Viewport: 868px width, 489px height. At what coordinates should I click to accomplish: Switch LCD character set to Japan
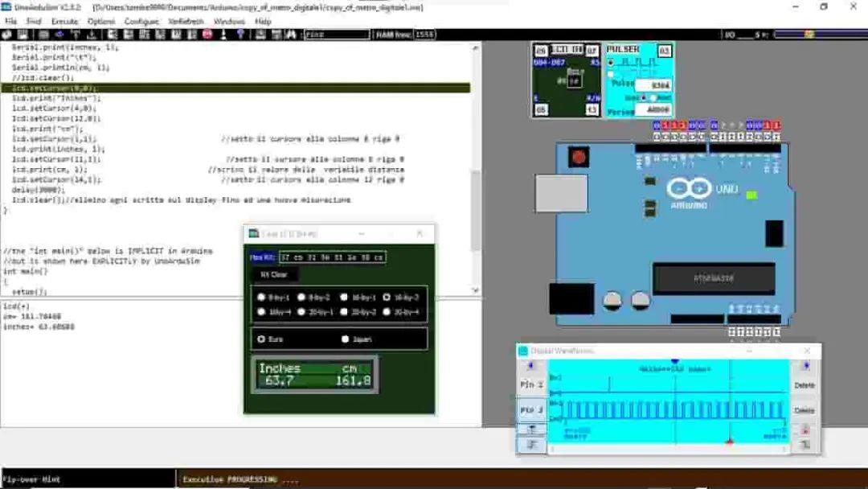pos(345,339)
